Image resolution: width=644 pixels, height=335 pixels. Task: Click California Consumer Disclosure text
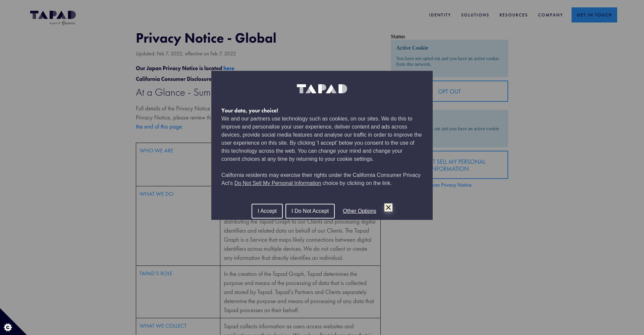coord(173,79)
